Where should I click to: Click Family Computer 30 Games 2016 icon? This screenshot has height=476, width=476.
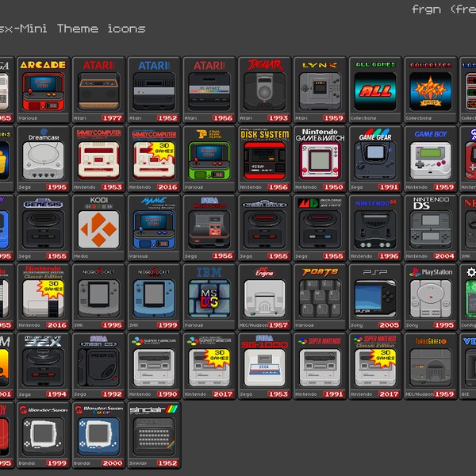click(x=154, y=159)
